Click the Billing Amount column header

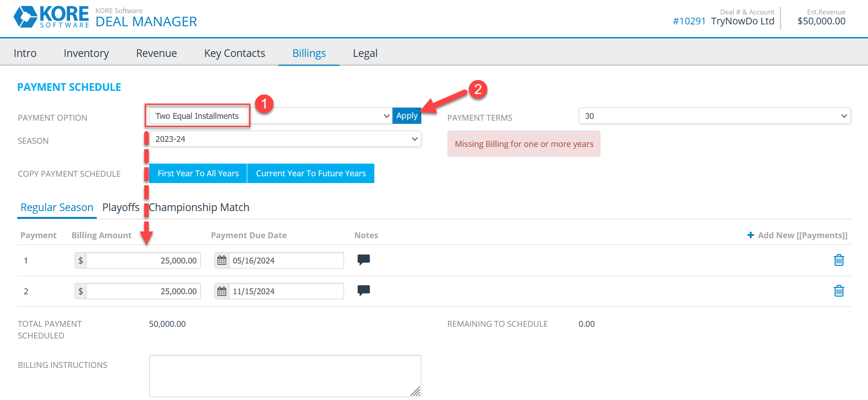[x=102, y=235]
